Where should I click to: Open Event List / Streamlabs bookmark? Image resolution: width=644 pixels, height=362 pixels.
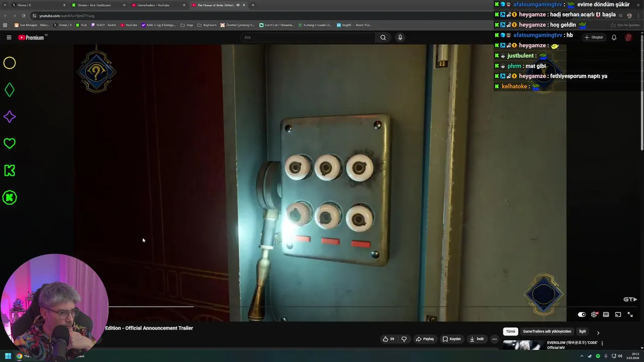277,25
